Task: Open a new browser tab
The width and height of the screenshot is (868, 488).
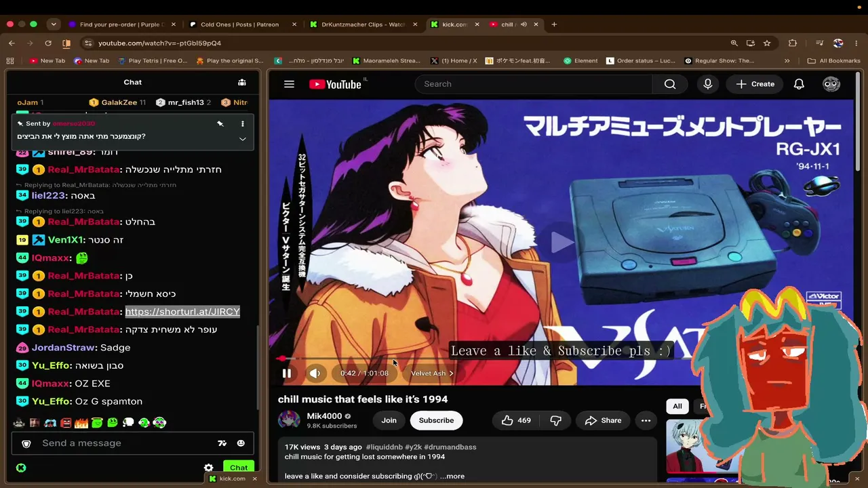Action: pos(554,24)
